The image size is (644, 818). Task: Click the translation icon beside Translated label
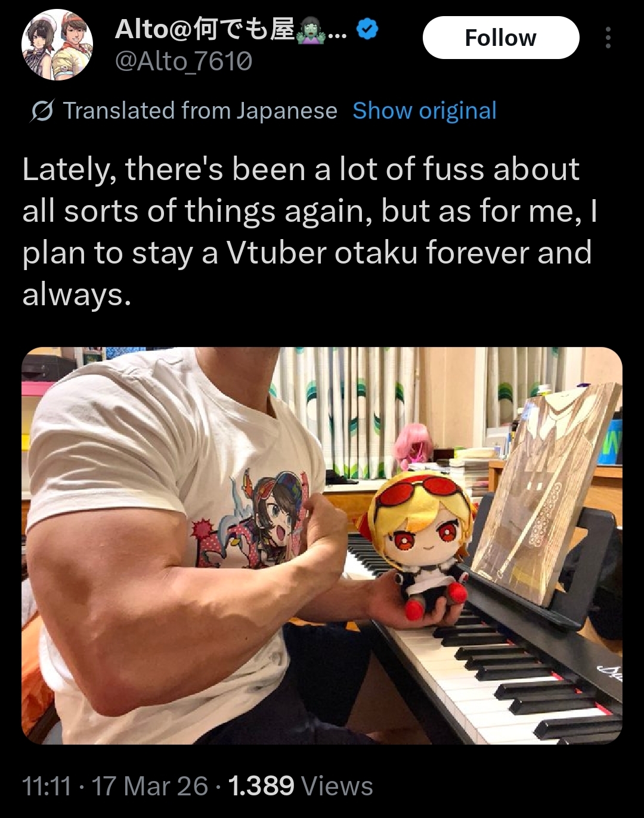click(x=42, y=111)
